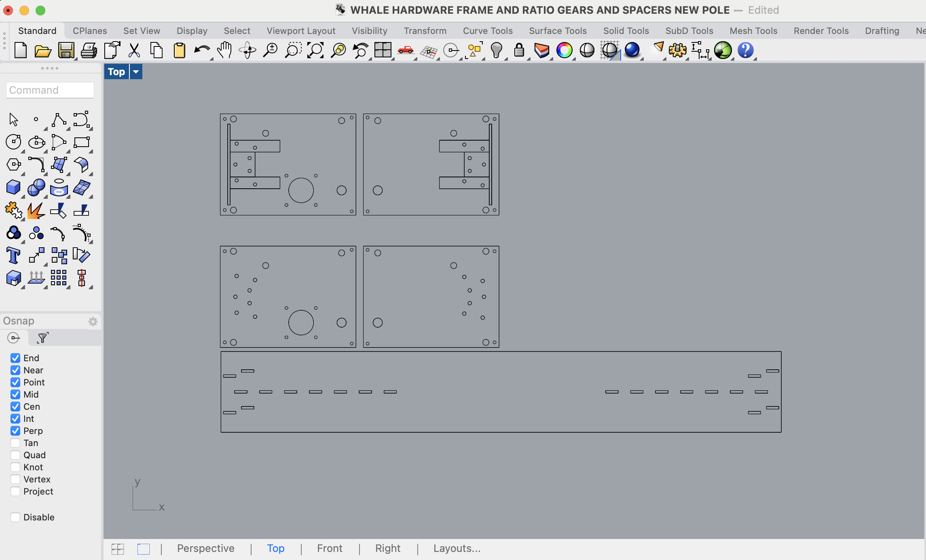The height and width of the screenshot is (560, 926).
Task: Open the Drafting tab
Action: pos(882,31)
